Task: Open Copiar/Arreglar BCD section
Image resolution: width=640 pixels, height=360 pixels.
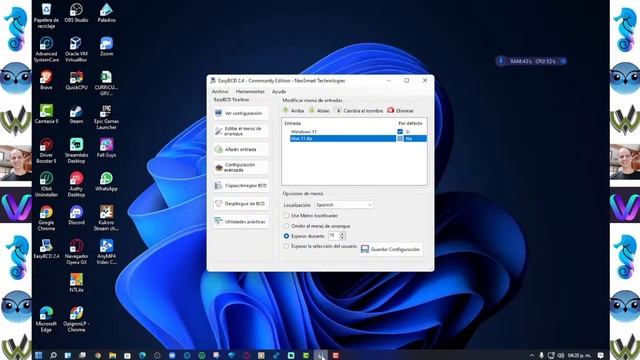Action: (x=241, y=185)
